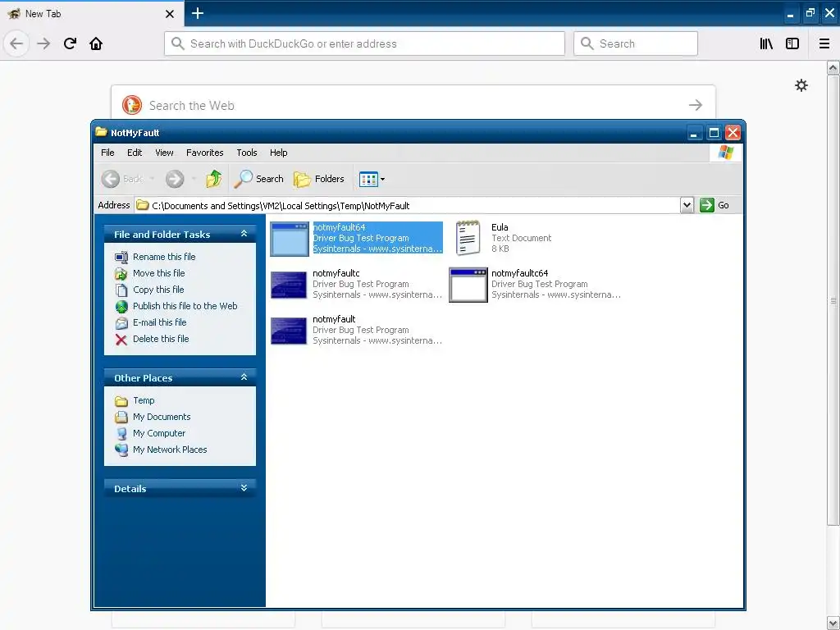Toggle the browser sidebar icon
This screenshot has height=630, width=840.
point(792,43)
